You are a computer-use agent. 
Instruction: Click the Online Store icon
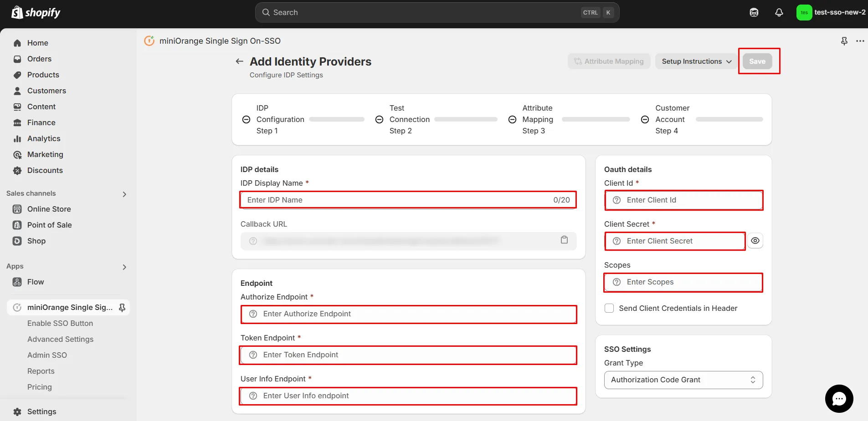17,209
